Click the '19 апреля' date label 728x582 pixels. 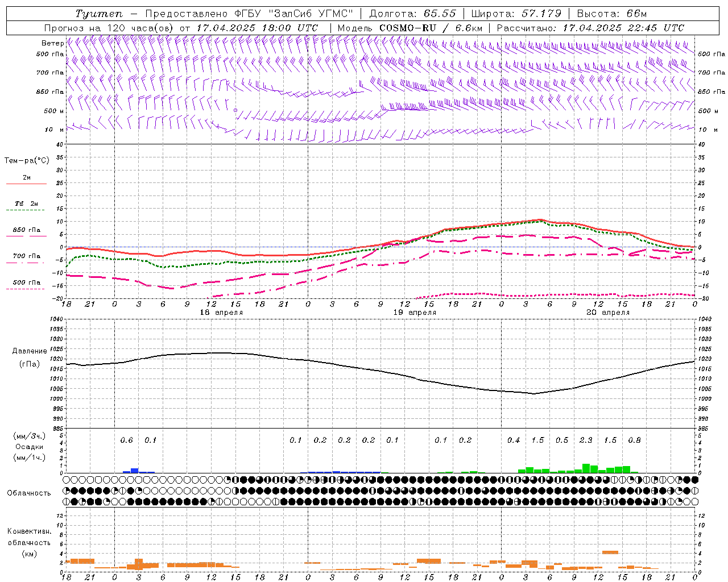[415, 313]
